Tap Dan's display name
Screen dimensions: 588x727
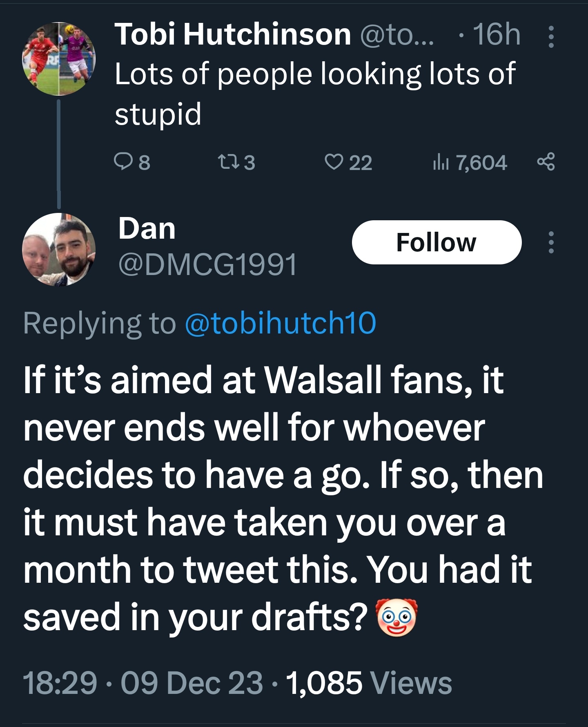(x=147, y=228)
